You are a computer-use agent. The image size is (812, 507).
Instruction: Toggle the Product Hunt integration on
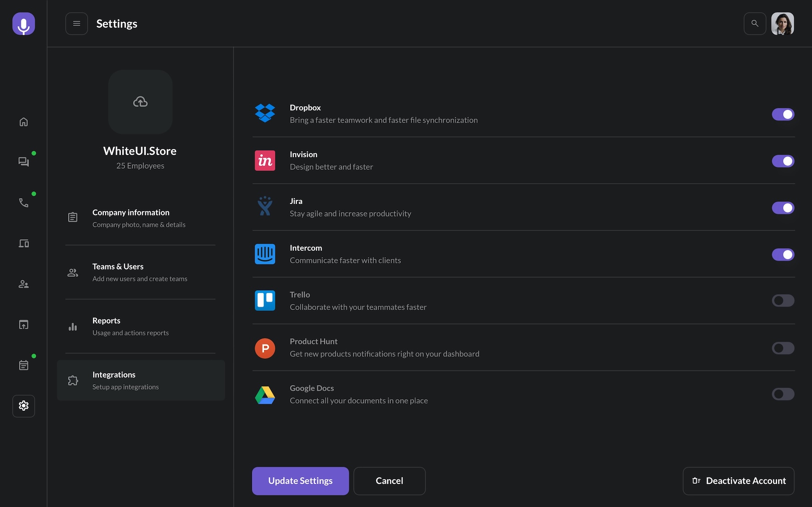(783, 348)
